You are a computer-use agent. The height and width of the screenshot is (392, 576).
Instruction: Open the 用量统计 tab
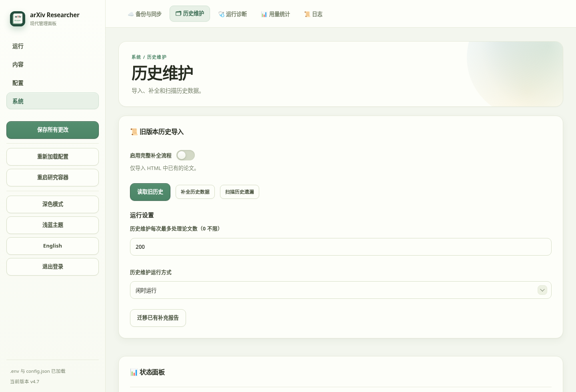(x=275, y=14)
